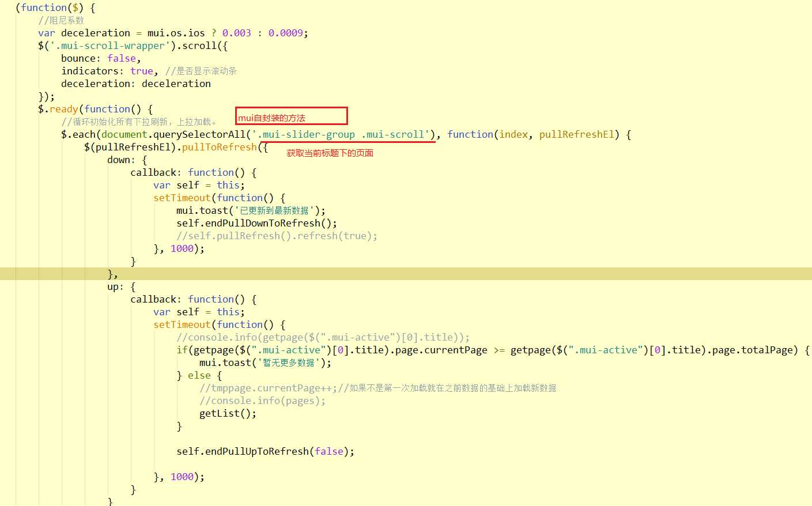Click the "pullToRefresh" method name

tap(220, 147)
